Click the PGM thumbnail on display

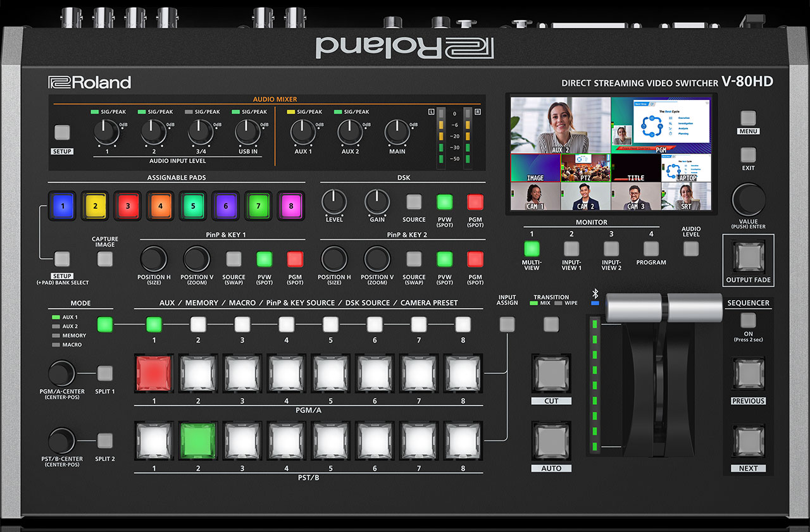coord(661,125)
